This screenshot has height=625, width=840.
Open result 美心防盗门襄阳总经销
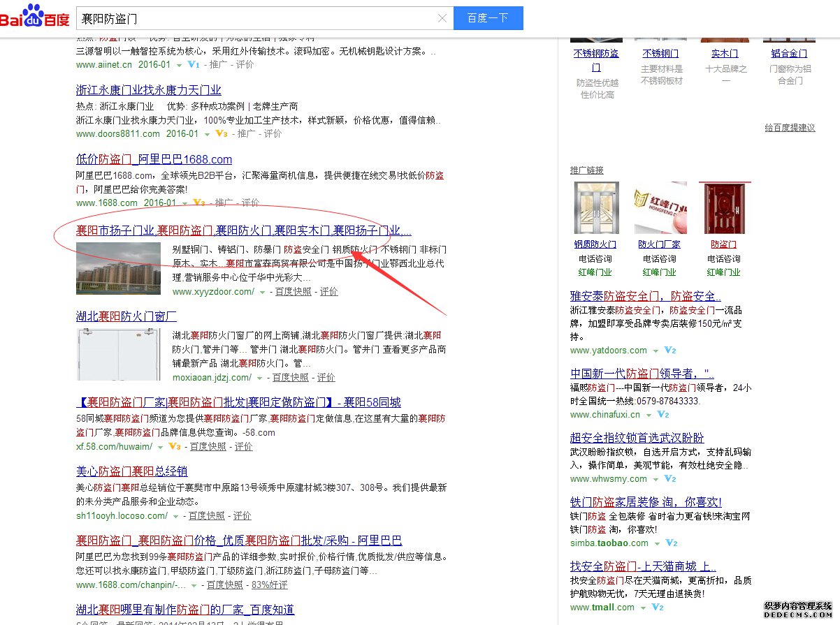point(131,471)
